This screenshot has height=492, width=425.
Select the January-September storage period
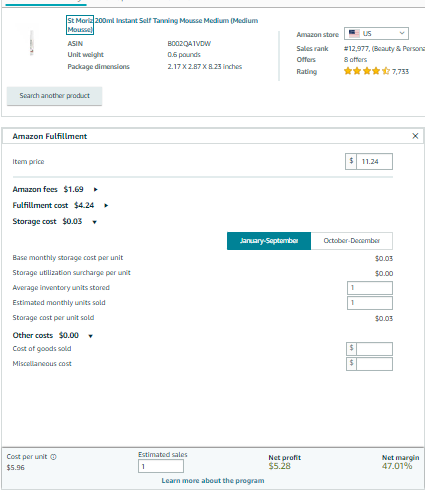(x=269, y=241)
